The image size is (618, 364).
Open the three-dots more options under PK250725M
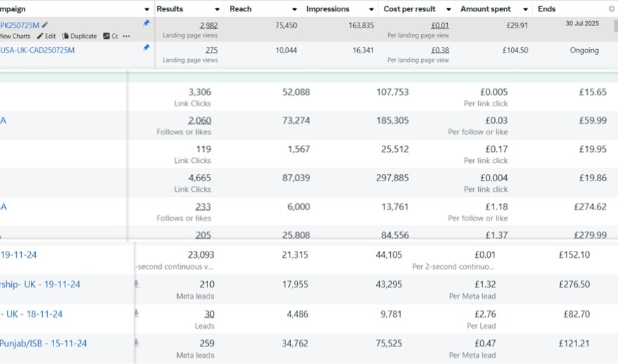tap(126, 37)
